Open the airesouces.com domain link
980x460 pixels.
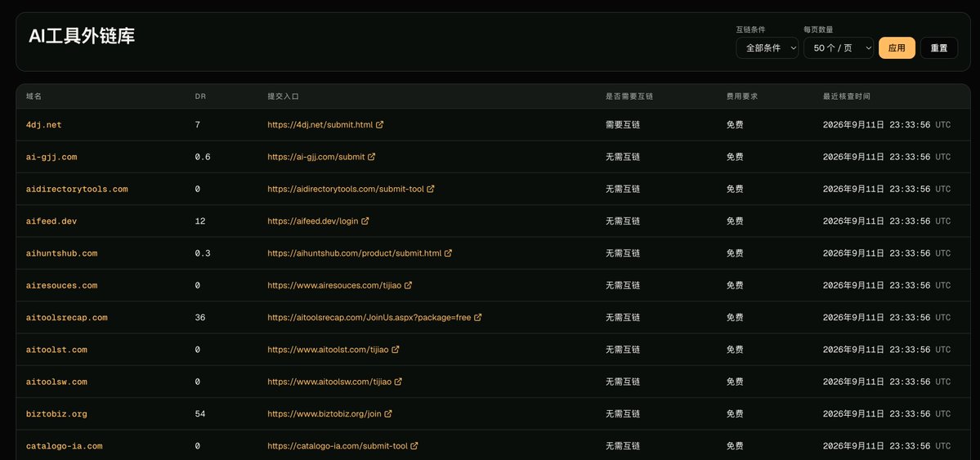pos(62,286)
